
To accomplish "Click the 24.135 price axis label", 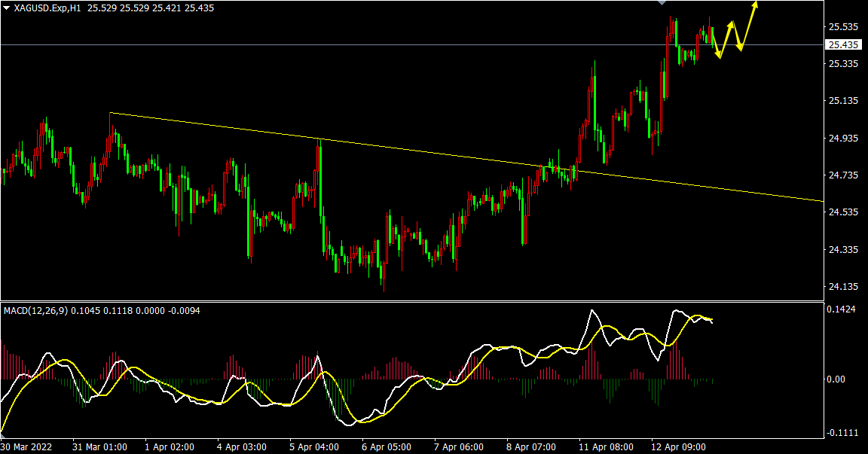I will (843, 287).
